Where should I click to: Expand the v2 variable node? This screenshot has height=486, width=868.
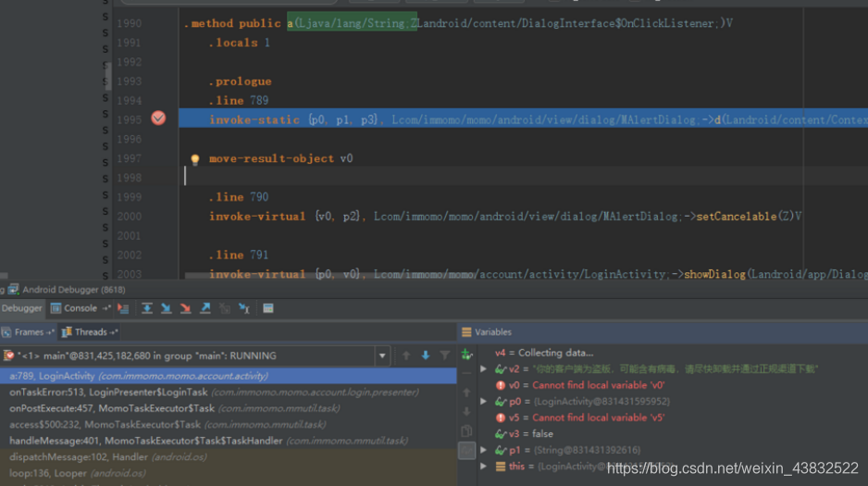(483, 368)
